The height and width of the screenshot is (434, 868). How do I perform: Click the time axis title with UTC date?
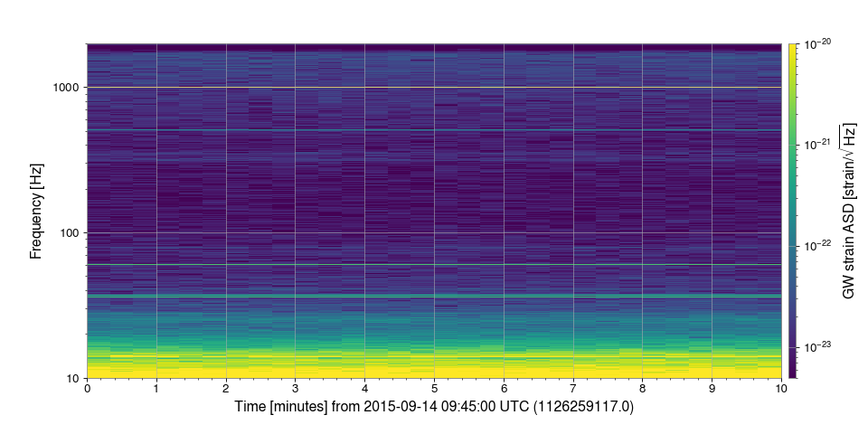(434, 407)
